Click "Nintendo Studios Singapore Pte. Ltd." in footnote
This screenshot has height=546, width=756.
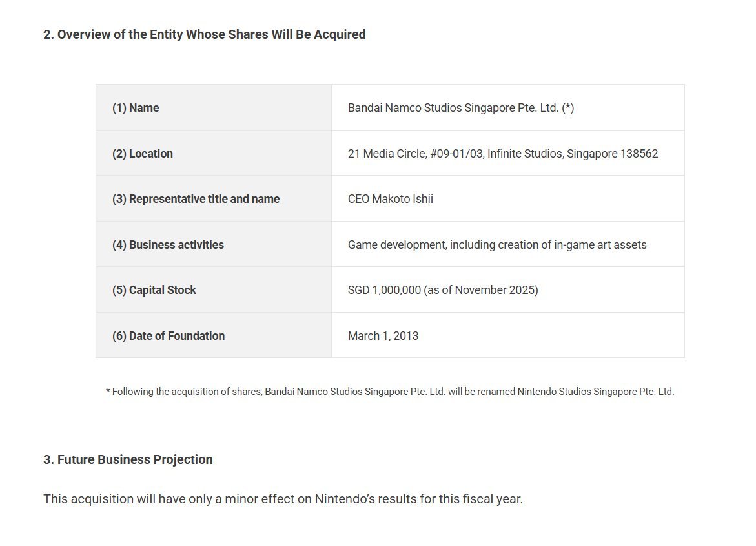point(596,392)
